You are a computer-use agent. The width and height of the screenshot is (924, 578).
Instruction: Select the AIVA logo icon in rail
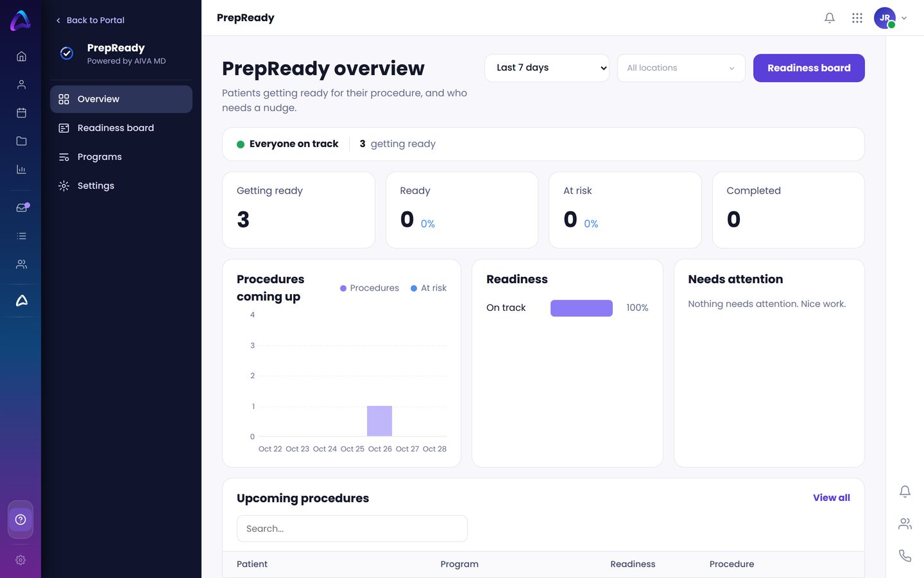coord(21,301)
